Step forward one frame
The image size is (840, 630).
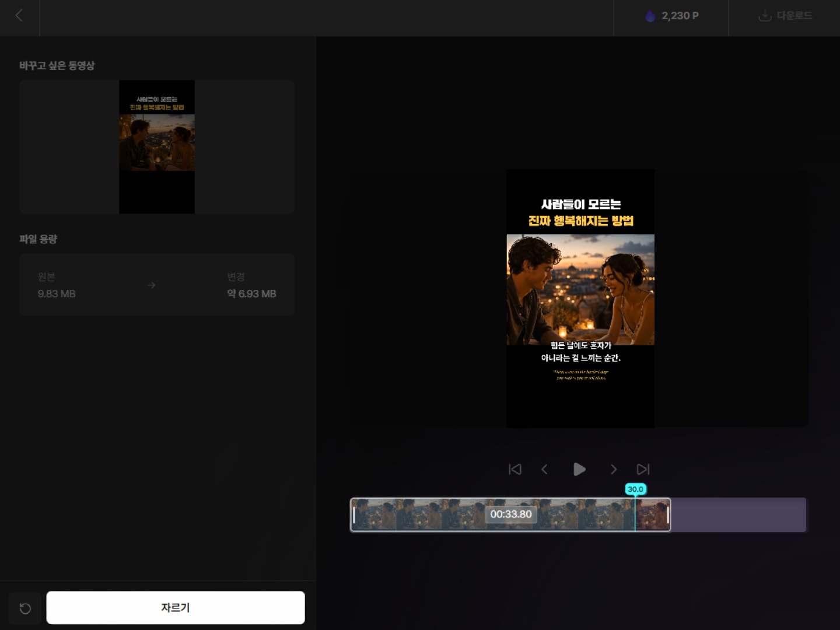[614, 470]
